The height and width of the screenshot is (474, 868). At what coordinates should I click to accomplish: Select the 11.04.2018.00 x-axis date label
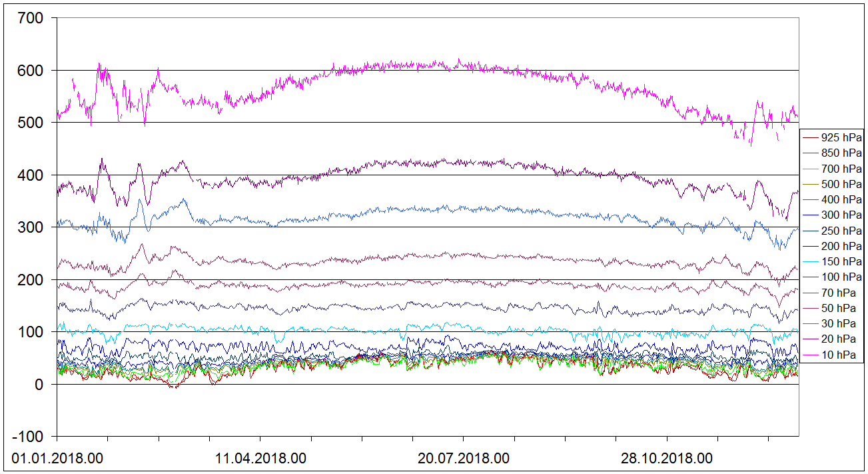pyautogui.click(x=261, y=459)
